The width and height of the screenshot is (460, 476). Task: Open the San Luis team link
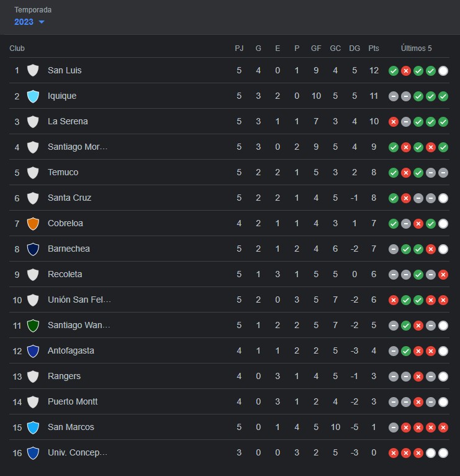point(65,70)
